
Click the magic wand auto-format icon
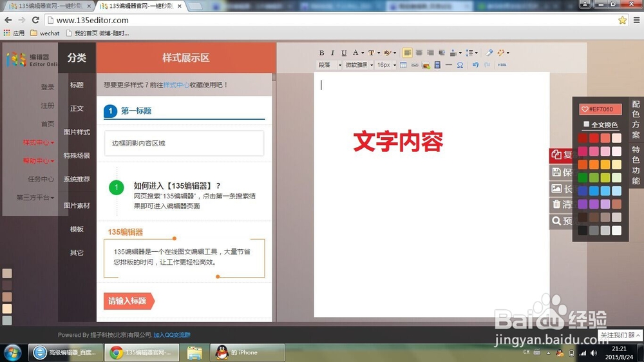pyautogui.click(x=500, y=53)
